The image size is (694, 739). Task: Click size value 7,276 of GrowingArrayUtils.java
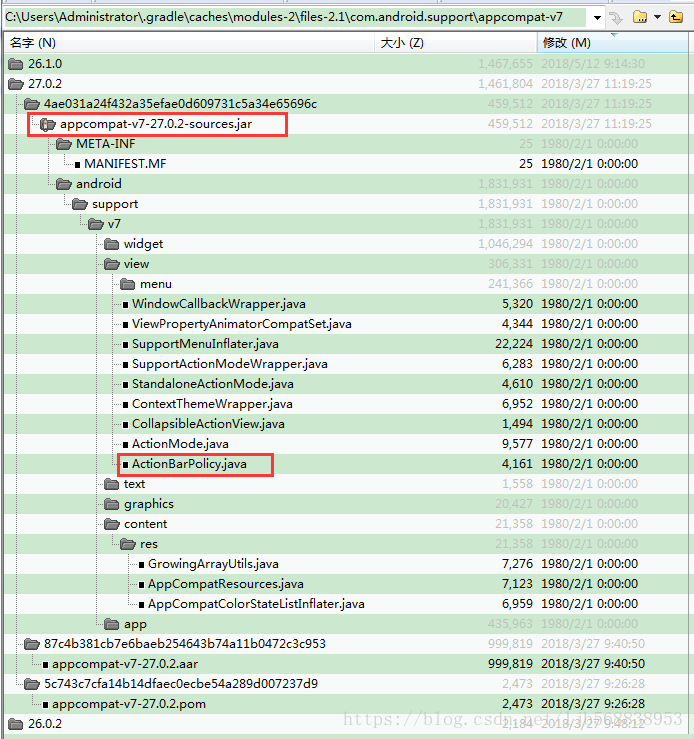[x=517, y=564]
